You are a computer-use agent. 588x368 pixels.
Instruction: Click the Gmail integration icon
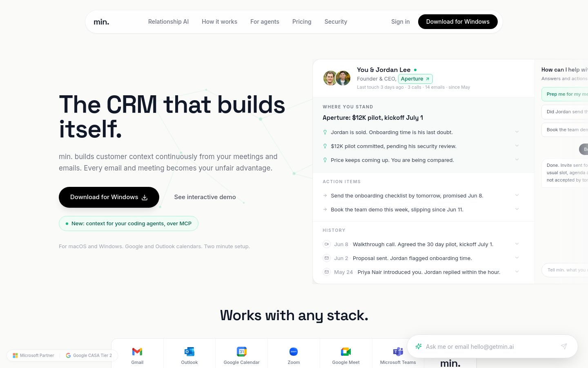[137, 352]
